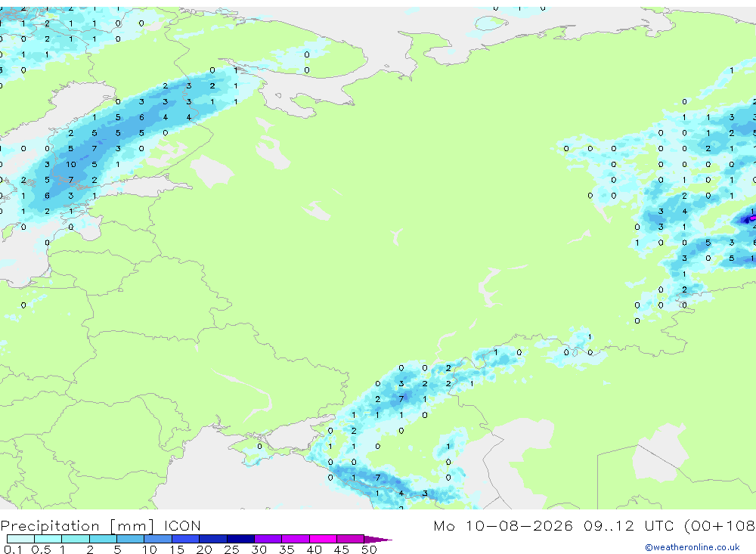Pick the 15–20 mm blue legend swatch

click(x=186, y=539)
